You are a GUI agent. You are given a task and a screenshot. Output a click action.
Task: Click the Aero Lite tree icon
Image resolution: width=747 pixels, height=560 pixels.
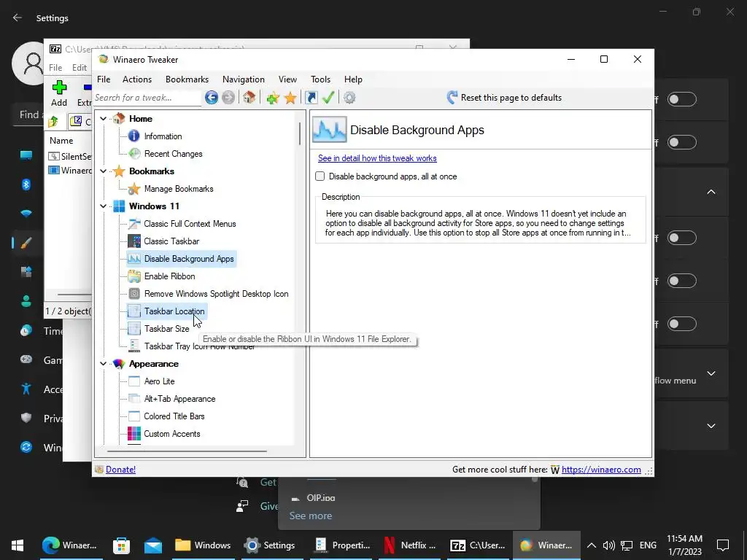point(134,381)
